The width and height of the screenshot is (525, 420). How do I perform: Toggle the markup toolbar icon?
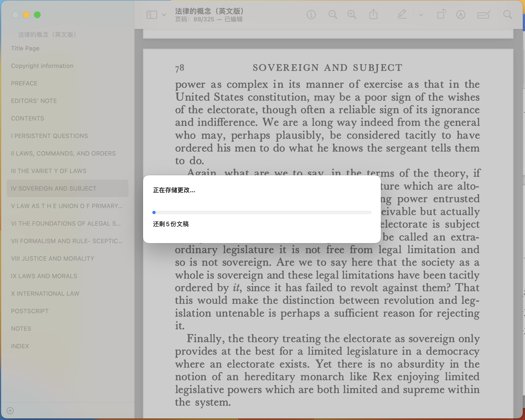(x=461, y=15)
